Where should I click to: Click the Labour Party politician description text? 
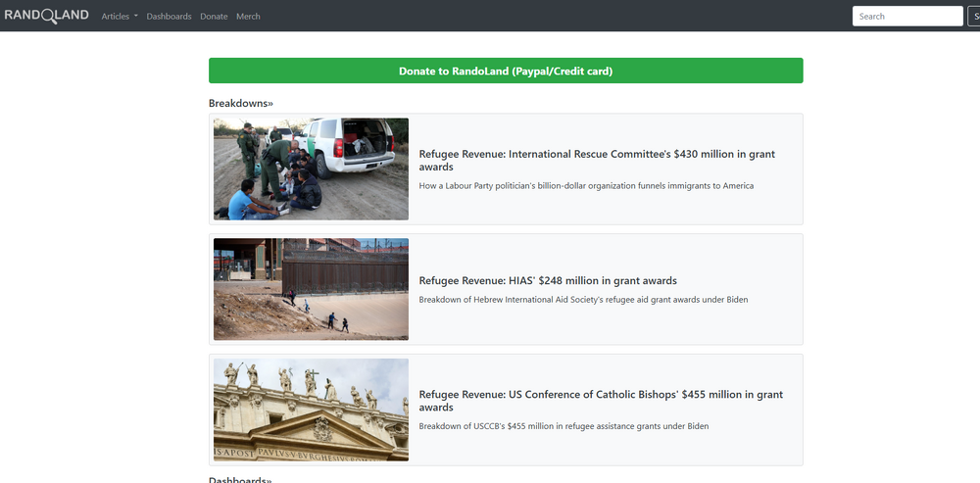point(586,186)
